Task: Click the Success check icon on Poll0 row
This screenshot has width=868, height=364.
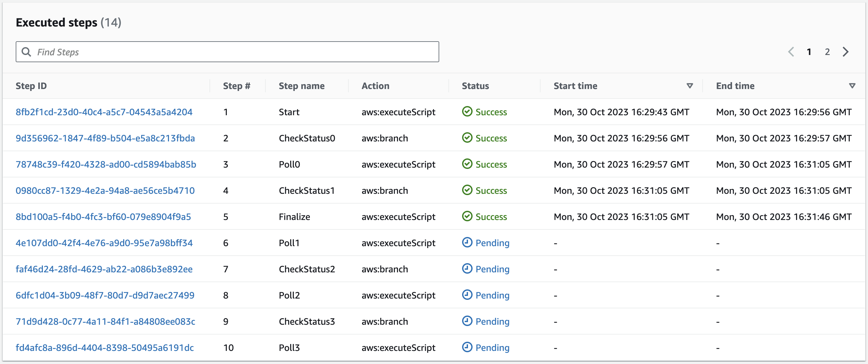Action: click(x=467, y=164)
